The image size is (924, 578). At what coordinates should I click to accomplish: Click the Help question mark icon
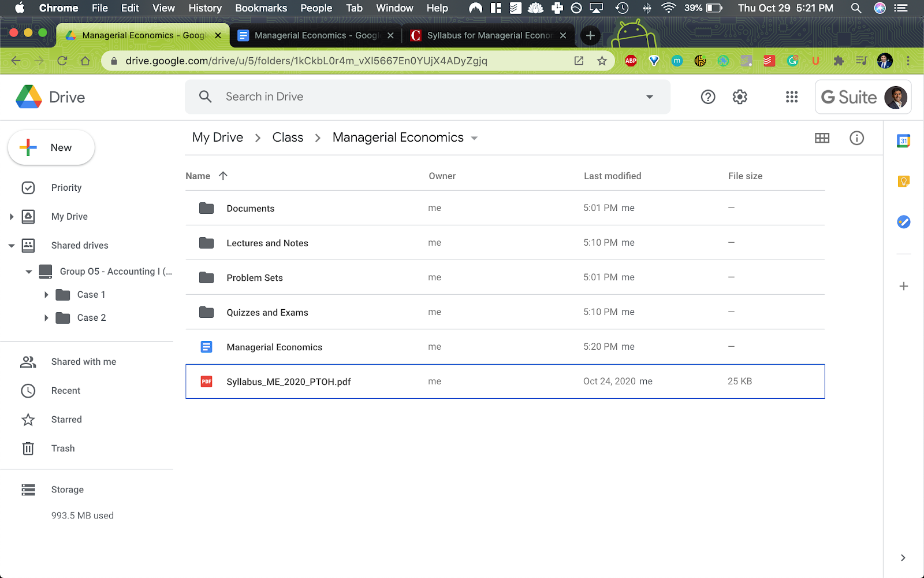tap(708, 97)
